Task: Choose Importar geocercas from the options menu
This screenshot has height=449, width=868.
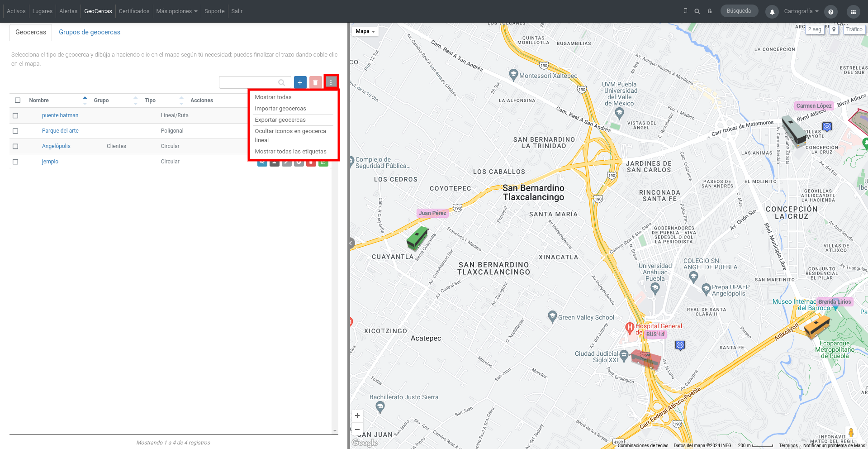Action: point(280,109)
